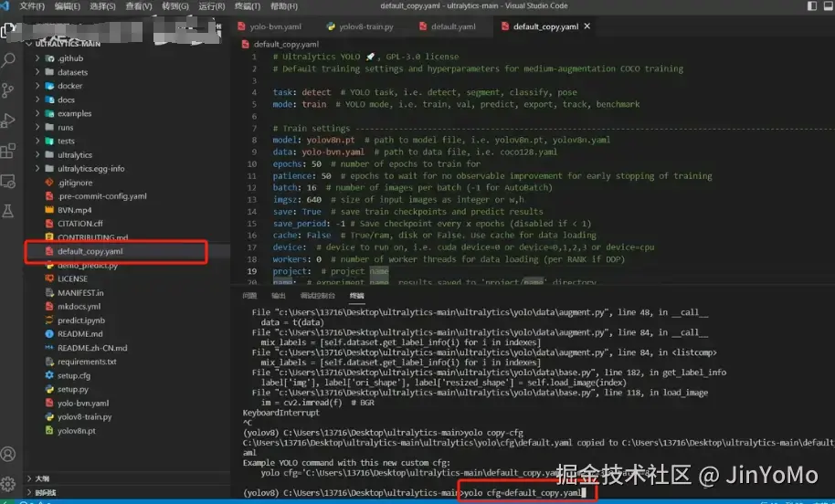Switch to the Output (输出) panel tab
This screenshot has height=504, width=835.
point(279,296)
